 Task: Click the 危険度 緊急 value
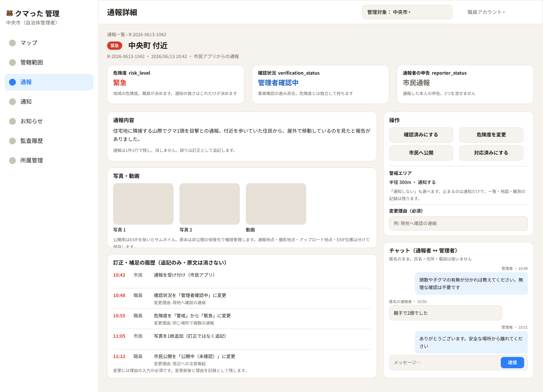pyautogui.click(x=120, y=83)
